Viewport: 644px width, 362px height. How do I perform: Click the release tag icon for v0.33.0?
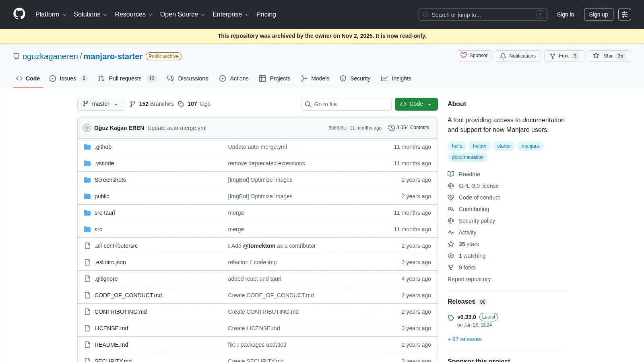[451, 318]
